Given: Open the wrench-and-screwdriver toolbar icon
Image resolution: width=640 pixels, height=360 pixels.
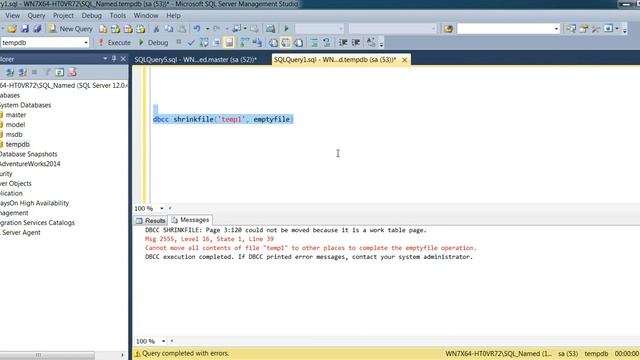Looking at the screenshot, I should [x=596, y=29].
